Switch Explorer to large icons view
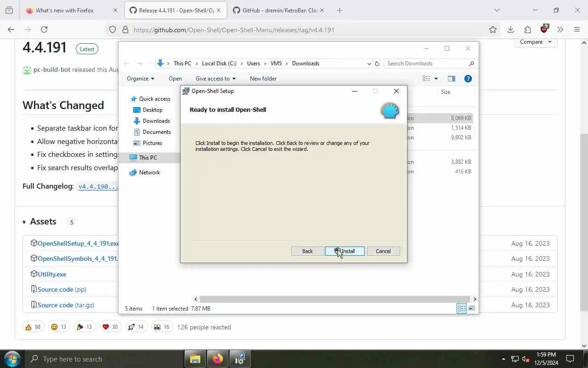Viewport: 588px width, 368px height. [471, 309]
